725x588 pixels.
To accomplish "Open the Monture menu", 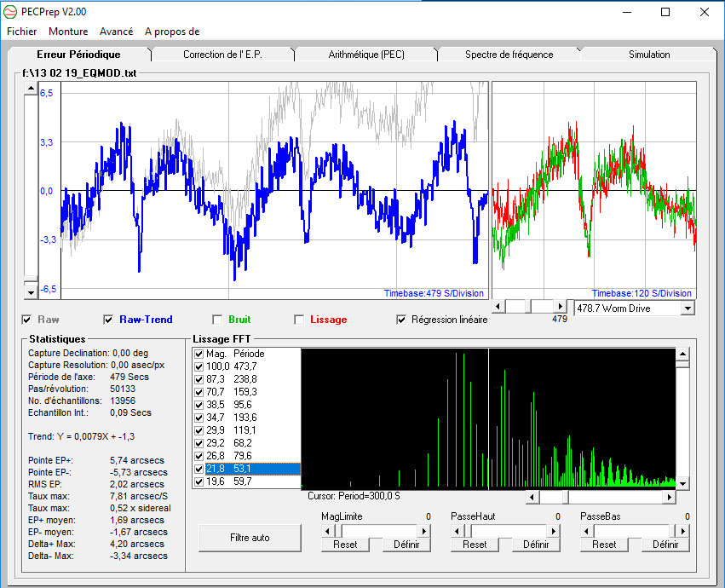I will (x=68, y=32).
